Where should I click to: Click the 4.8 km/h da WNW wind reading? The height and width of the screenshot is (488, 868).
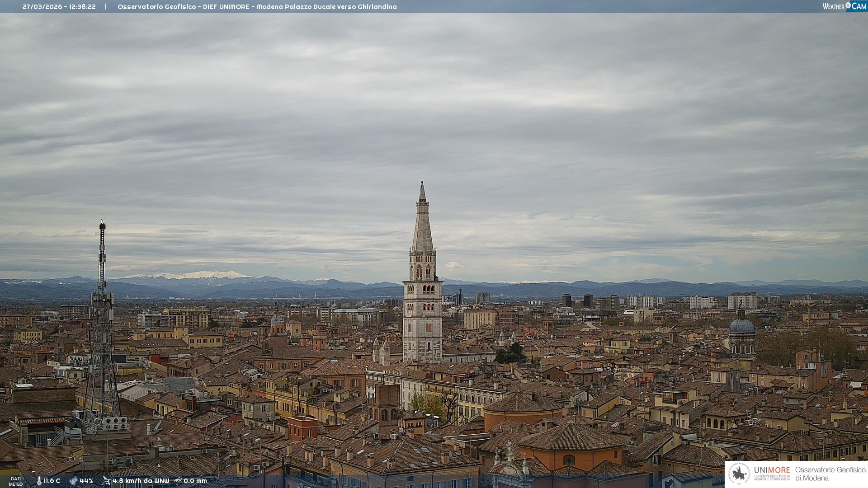pyautogui.click(x=141, y=481)
